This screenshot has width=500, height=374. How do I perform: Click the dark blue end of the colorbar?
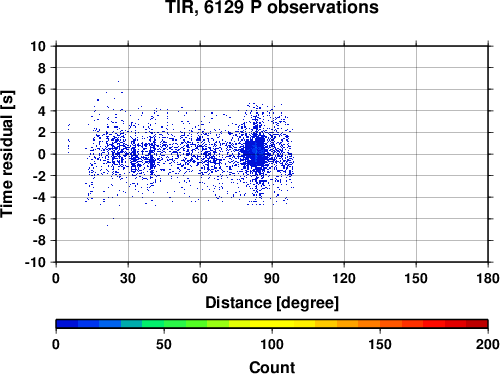coord(67,324)
